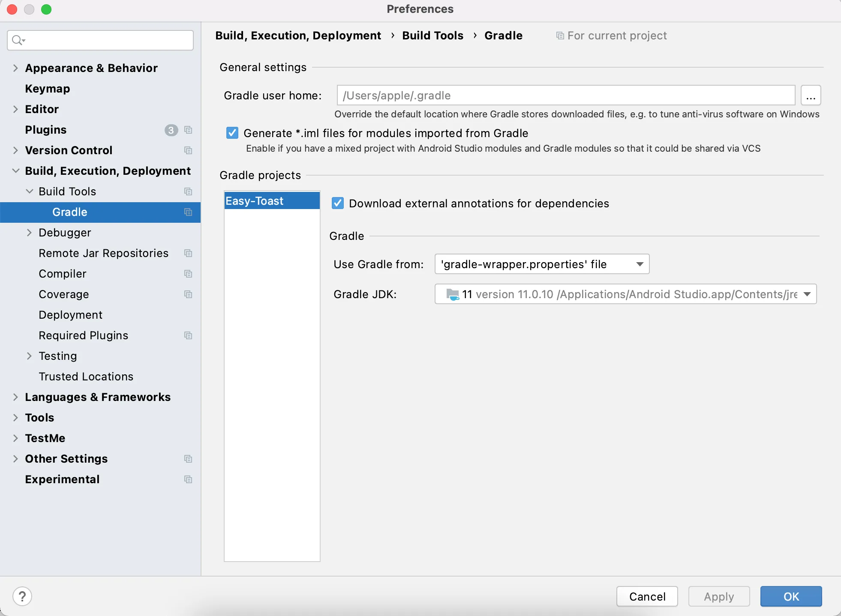
Task: Expand the Debugger tree node
Action: click(x=29, y=233)
